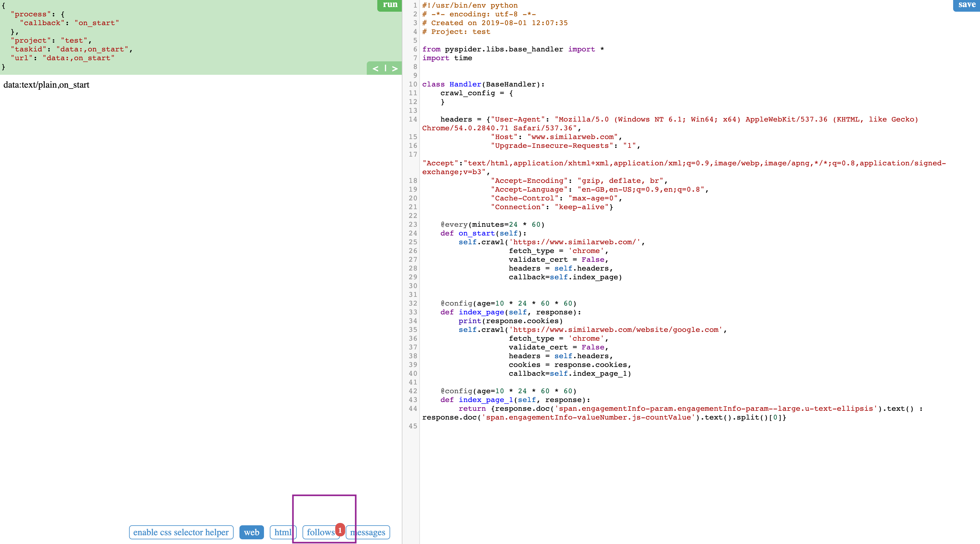Click the "Connection": "keep-alive" line
The image size is (980, 544).
pos(552,207)
